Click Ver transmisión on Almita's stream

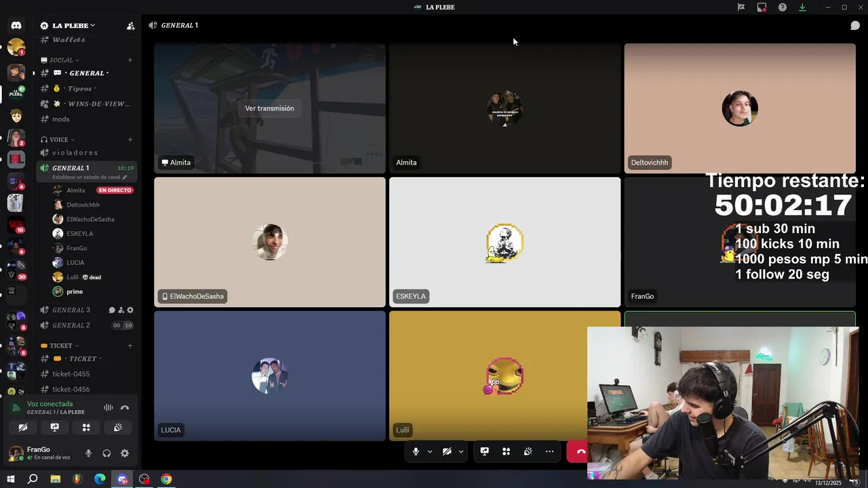[x=270, y=108]
